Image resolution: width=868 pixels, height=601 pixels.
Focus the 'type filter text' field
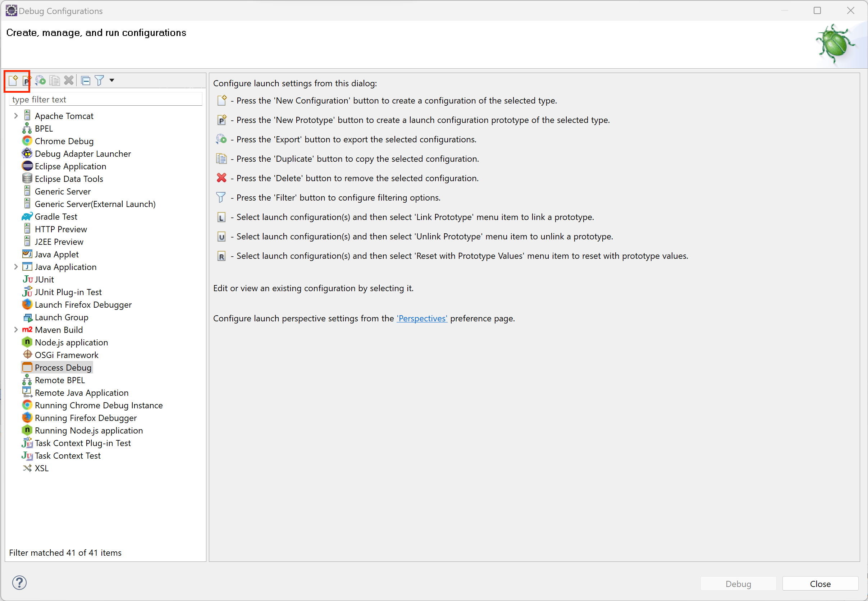tap(105, 100)
